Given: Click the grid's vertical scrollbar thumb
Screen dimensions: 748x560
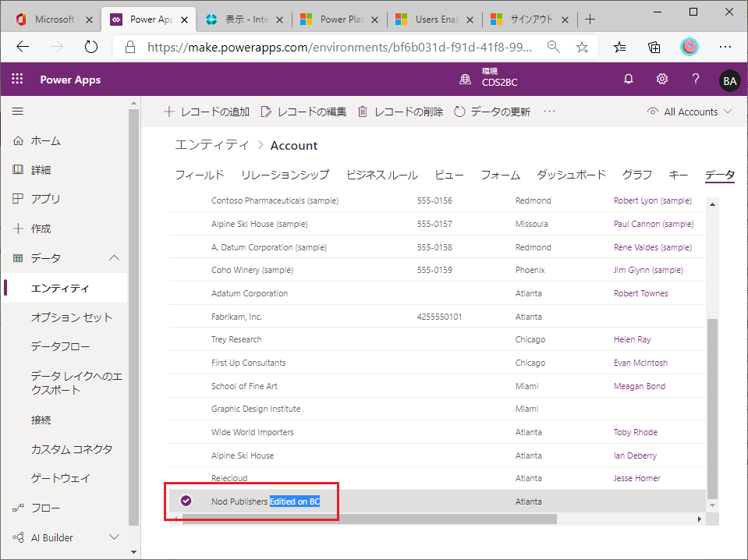Looking at the screenshot, I should (712, 409).
